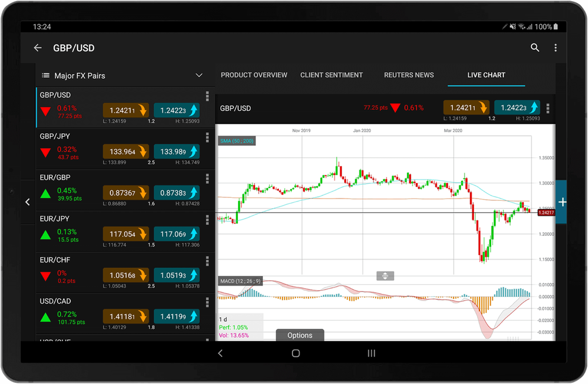
Task: Tap the 1 d timeframe label on the chart
Action: coord(224,319)
